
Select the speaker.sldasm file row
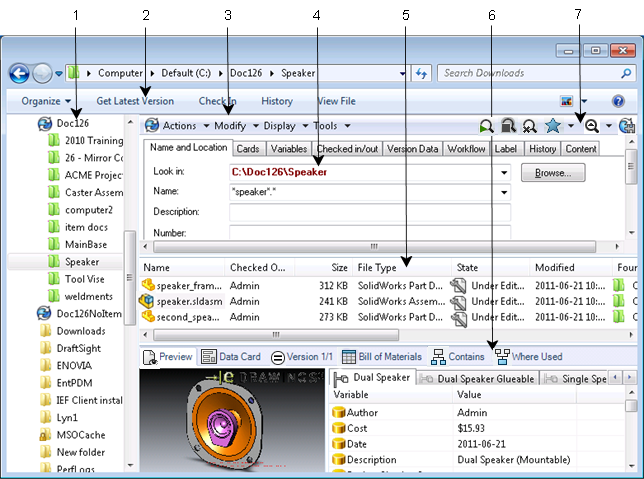click(x=190, y=300)
